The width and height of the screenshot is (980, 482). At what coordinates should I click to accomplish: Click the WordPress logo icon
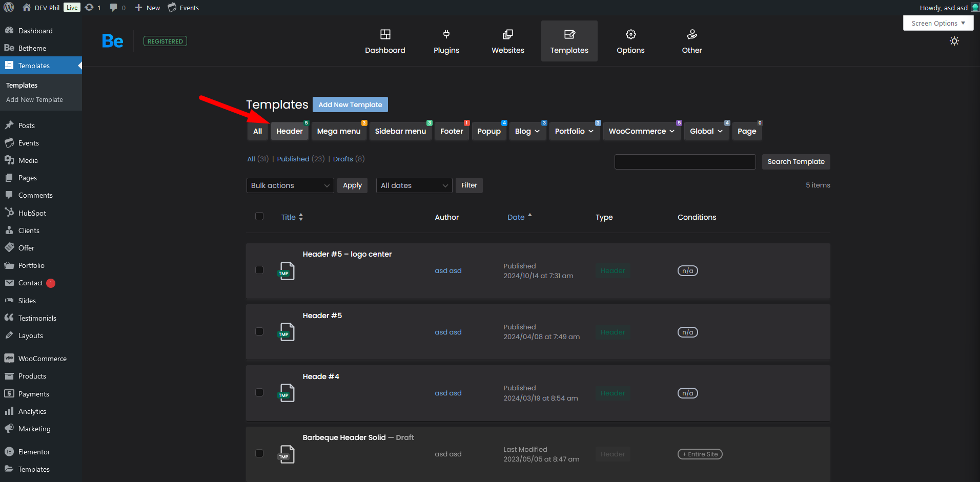9,8
